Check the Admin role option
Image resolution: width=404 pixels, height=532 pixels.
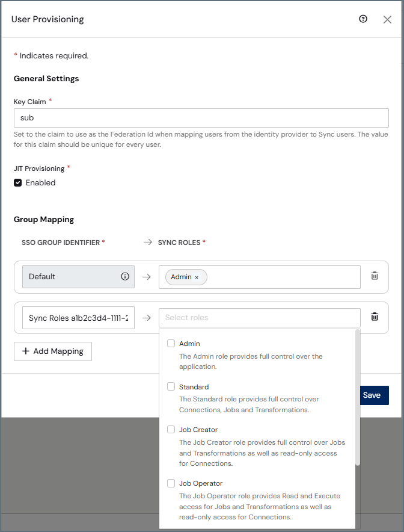coord(171,344)
